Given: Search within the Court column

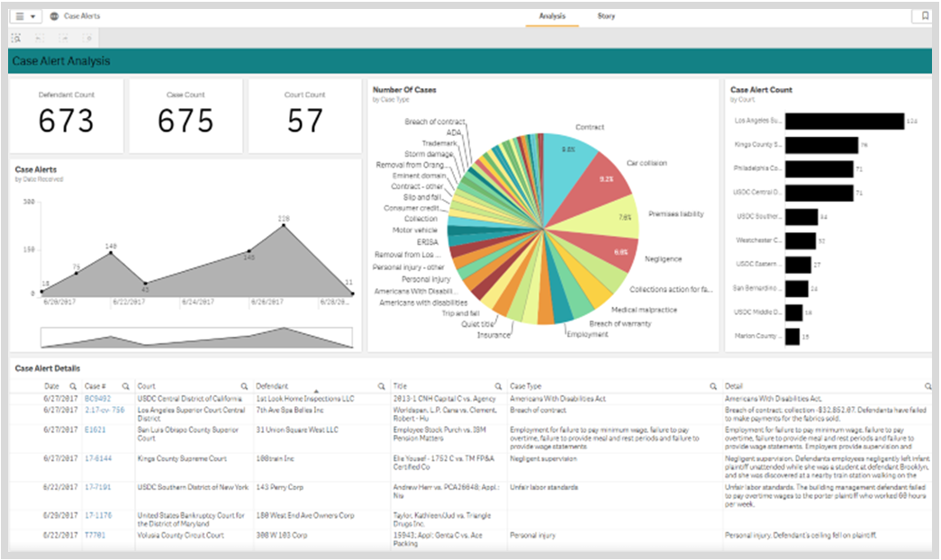Looking at the screenshot, I should pos(243,384).
